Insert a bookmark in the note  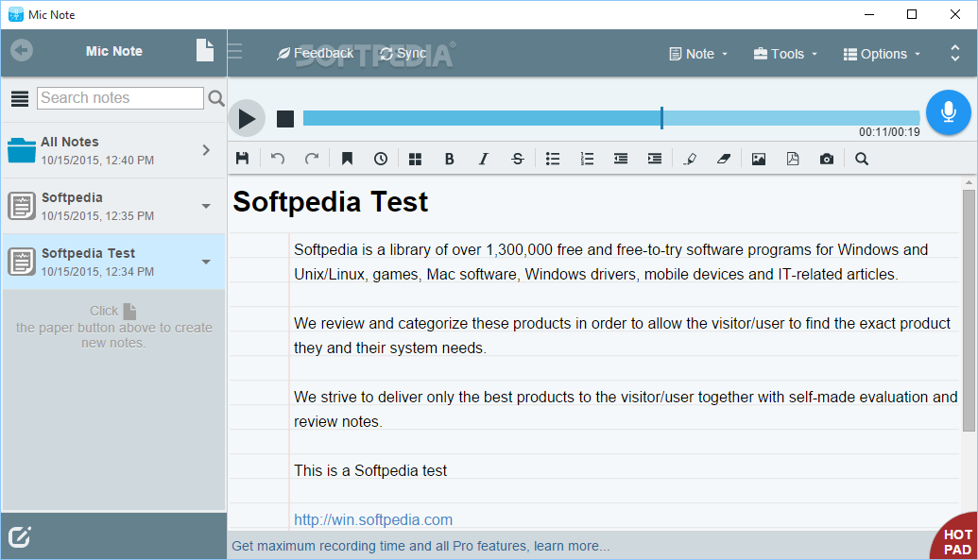pos(348,159)
